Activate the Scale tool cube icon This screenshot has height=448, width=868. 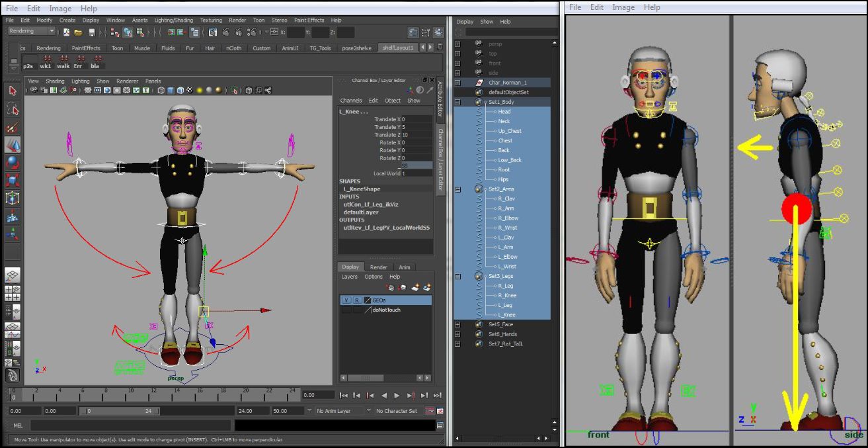pyautogui.click(x=13, y=180)
